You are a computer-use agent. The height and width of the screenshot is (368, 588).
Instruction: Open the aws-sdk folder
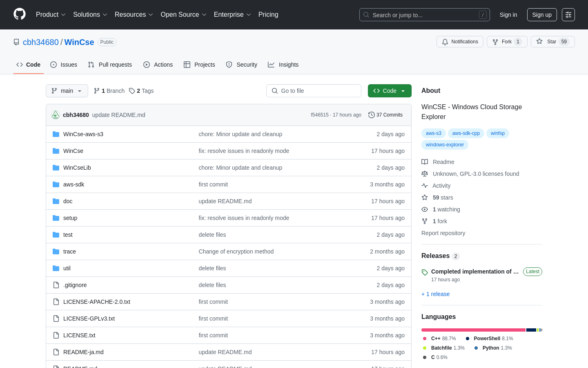click(x=74, y=184)
